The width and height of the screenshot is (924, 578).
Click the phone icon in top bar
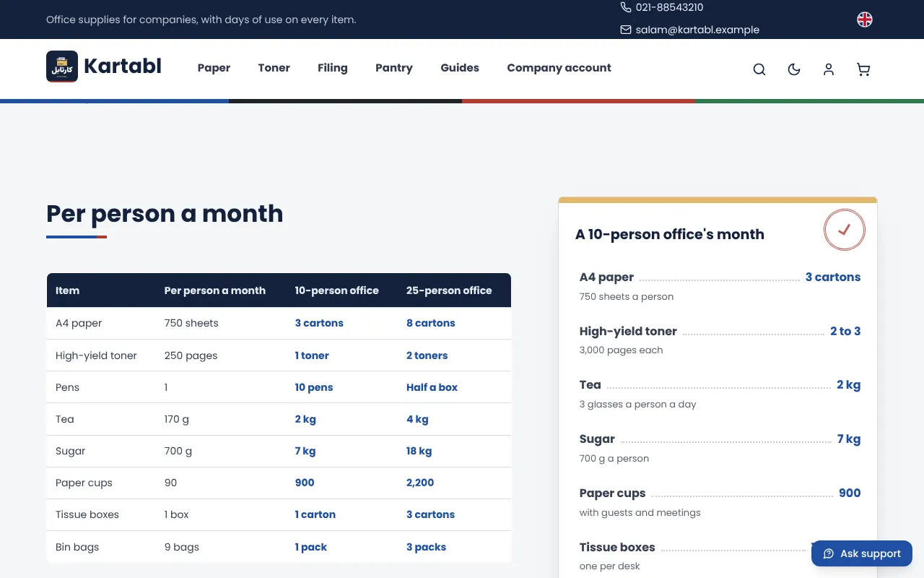click(626, 7)
